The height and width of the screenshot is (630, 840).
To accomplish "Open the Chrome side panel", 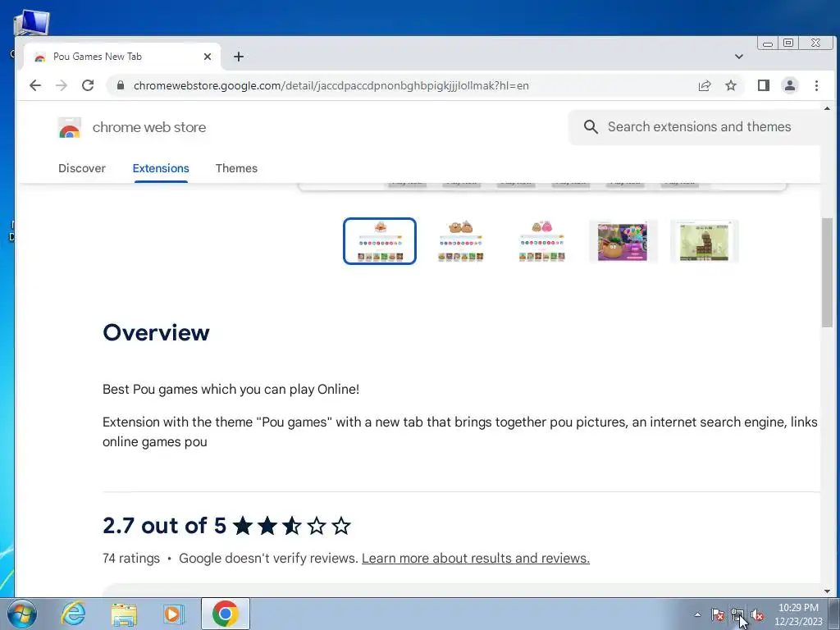I will pos(764,85).
